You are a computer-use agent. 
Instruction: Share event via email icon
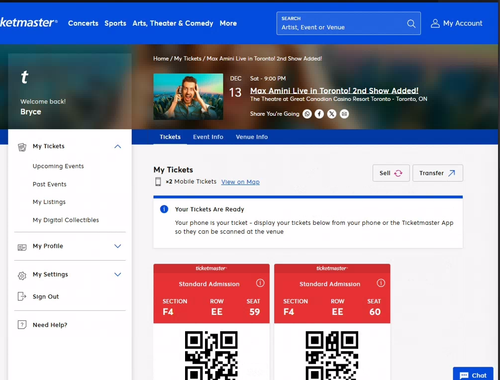tap(344, 114)
